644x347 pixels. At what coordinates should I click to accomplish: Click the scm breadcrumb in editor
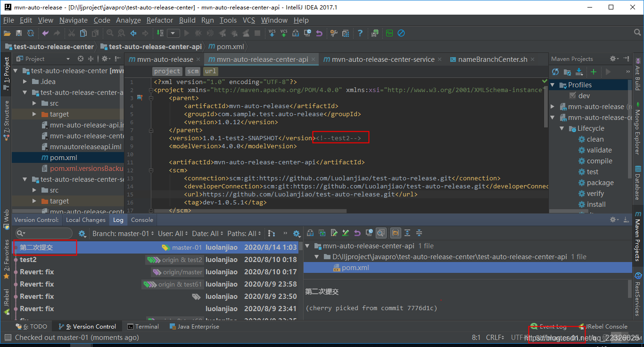192,71
